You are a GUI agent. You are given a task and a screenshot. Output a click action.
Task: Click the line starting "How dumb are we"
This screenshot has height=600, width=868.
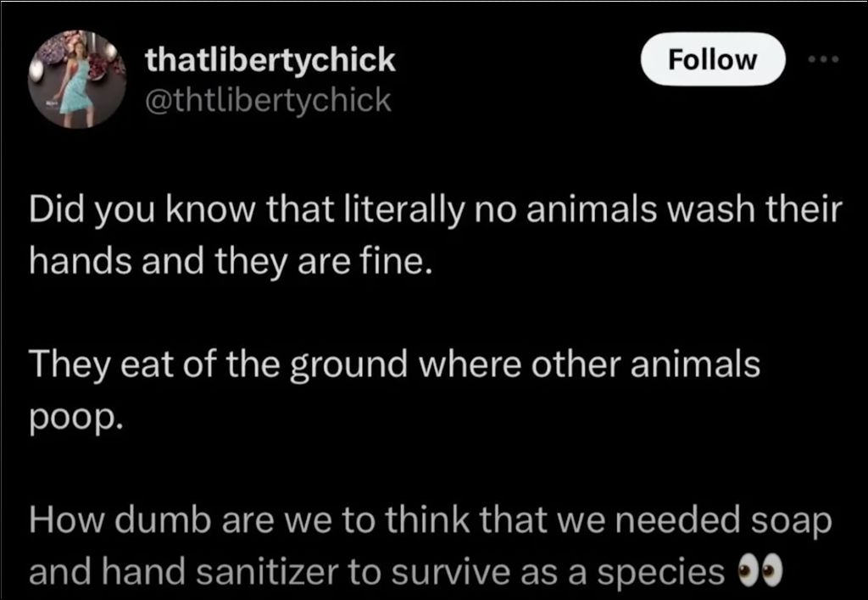(x=430, y=522)
